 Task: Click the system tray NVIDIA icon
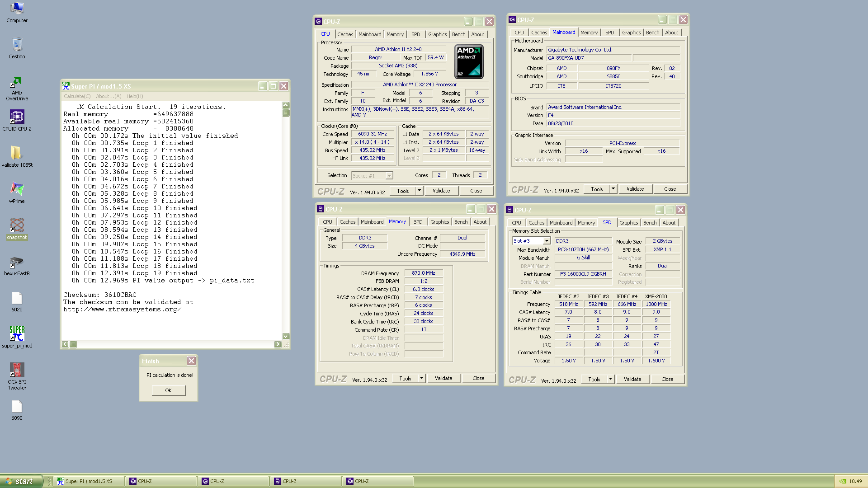click(x=843, y=481)
